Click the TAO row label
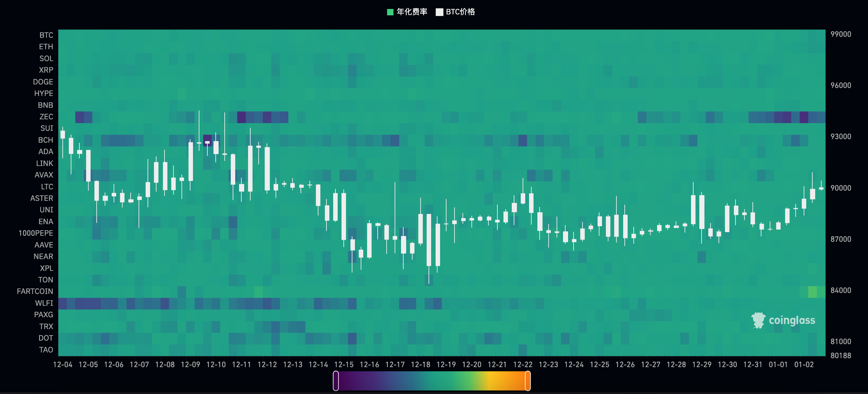The image size is (868, 394). pos(46,350)
